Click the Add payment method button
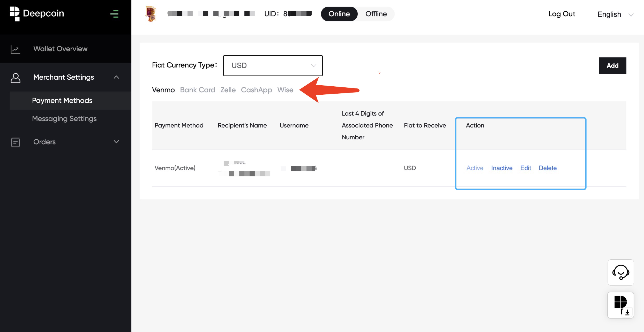The height and width of the screenshot is (332, 644). point(612,66)
